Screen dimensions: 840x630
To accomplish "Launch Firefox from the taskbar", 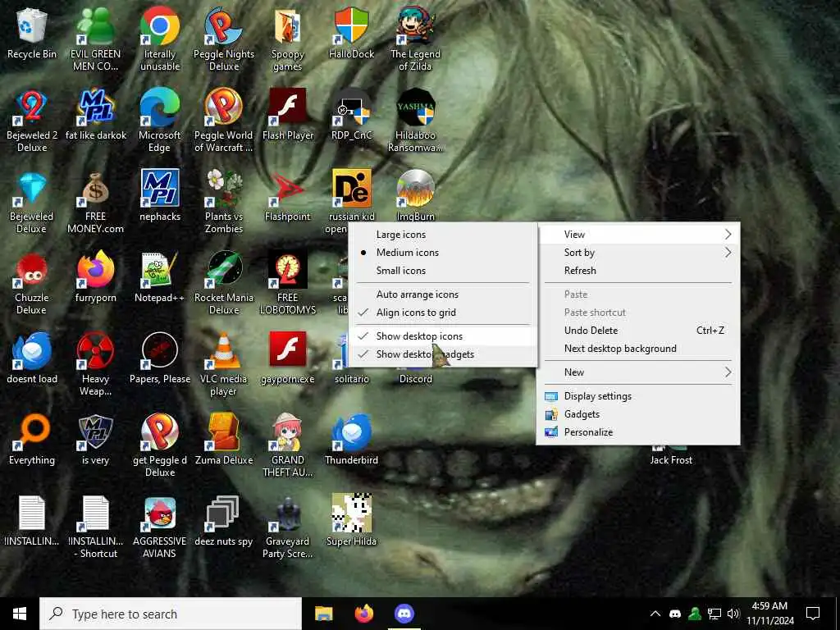I will 364,614.
